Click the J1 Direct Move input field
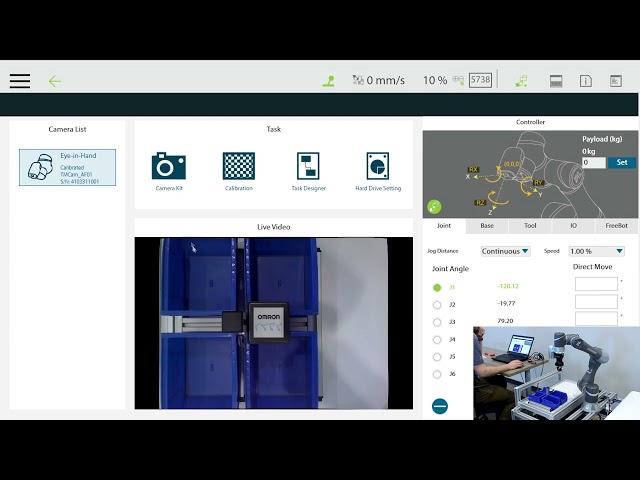 596,284
